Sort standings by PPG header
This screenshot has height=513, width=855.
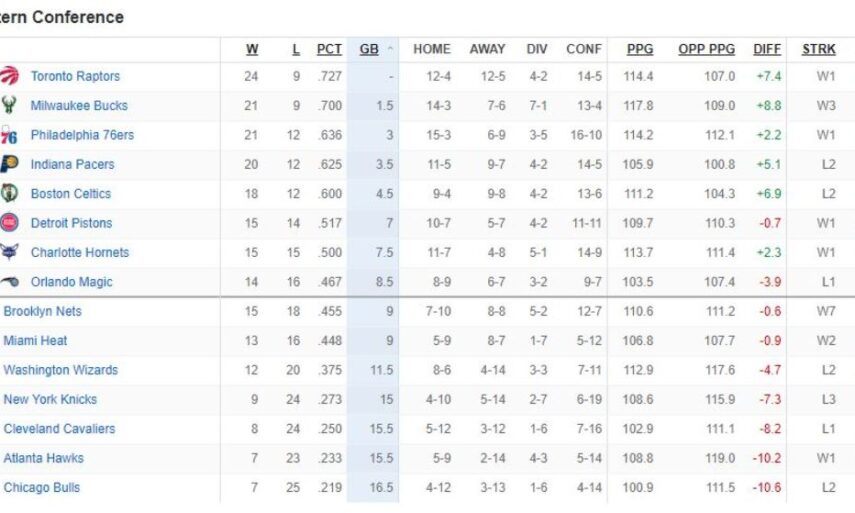click(x=640, y=49)
